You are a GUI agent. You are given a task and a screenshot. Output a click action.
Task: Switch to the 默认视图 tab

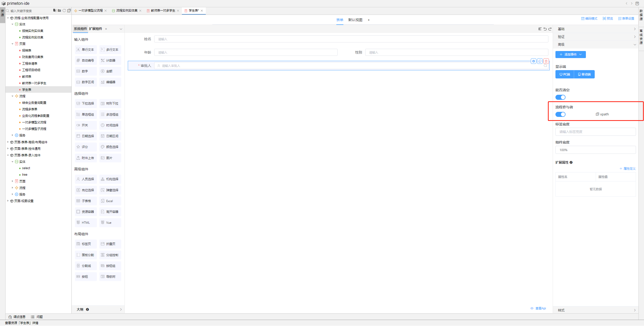click(x=355, y=20)
